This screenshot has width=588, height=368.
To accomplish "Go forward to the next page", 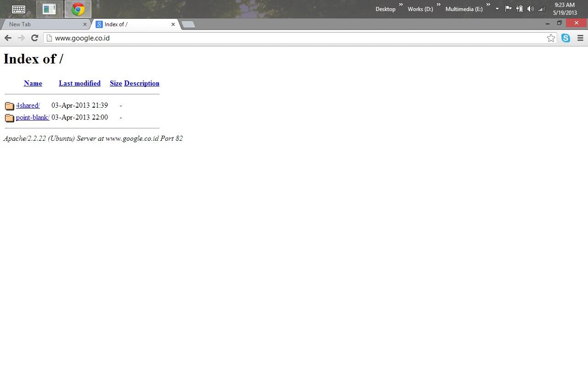I will pos(21,38).
